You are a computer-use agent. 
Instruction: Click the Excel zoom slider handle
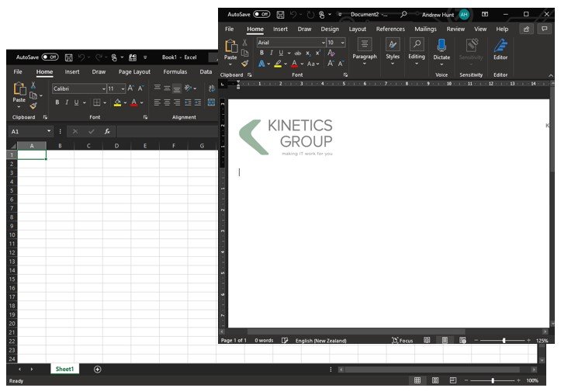(493, 380)
